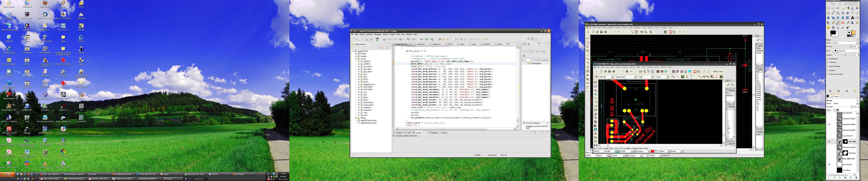Screen dimensions: 868x181
Task: Toggle the Steigernd checkbox in GIMP
Action: [828, 70]
